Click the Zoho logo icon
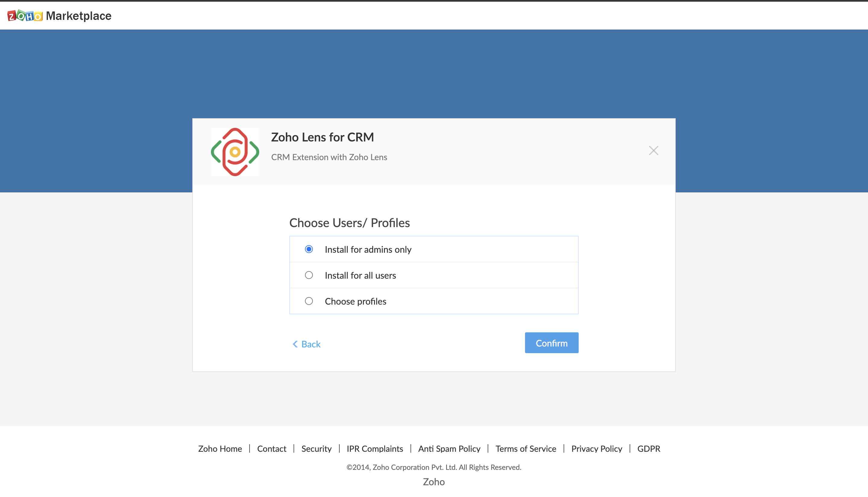Screen dimensions: 868x497 (x=25, y=16)
